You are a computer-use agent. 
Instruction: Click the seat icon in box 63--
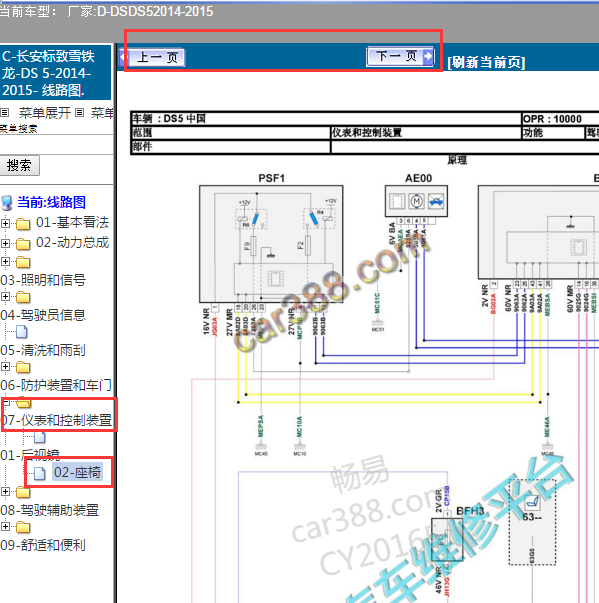pyautogui.click(x=533, y=503)
